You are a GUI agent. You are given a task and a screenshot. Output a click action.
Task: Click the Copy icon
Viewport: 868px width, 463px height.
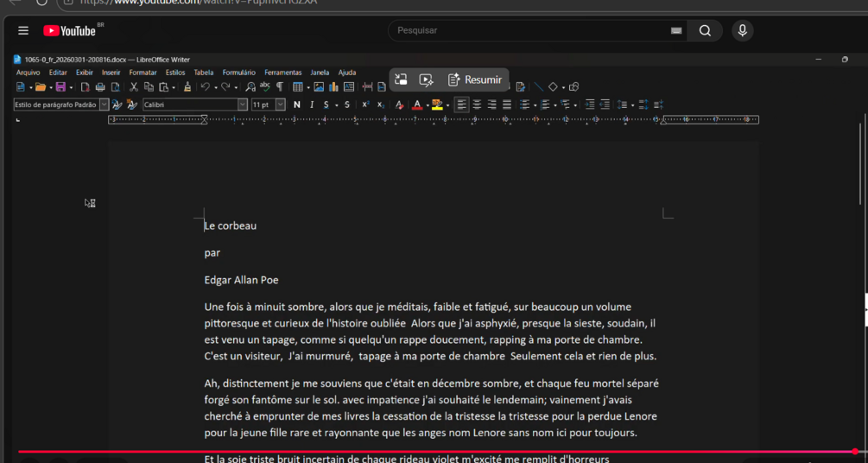click(x=149, y=87)
